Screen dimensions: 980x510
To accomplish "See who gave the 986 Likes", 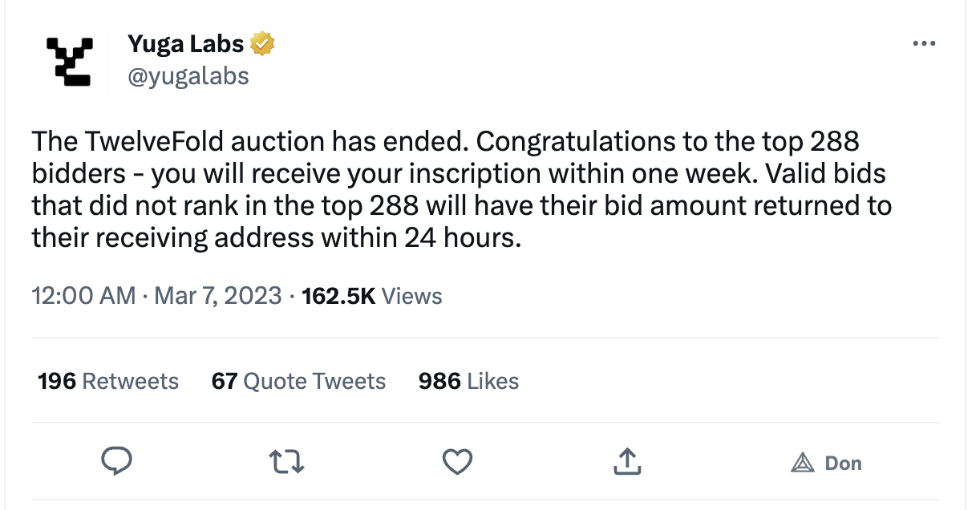I will [x=468, y=381].
